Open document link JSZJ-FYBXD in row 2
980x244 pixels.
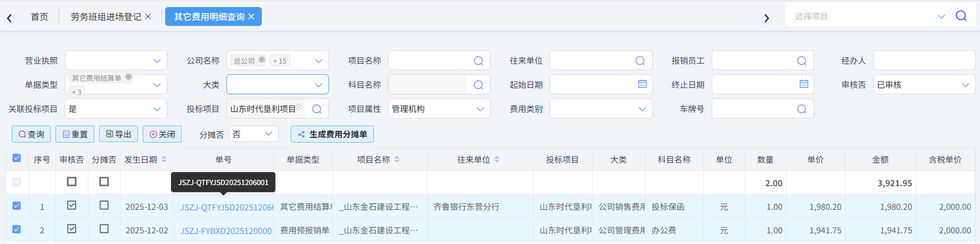pos(226,230)
